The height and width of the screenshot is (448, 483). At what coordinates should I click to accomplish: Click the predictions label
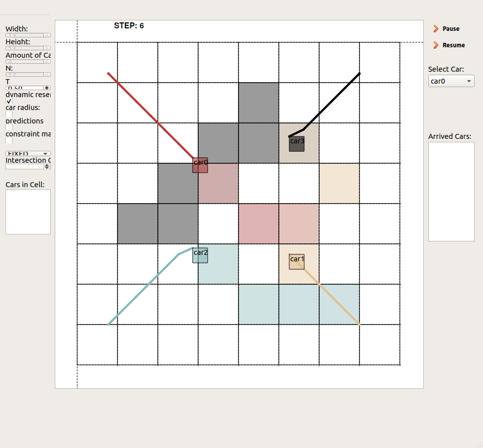pyautogui.click(x=24, y=121)
